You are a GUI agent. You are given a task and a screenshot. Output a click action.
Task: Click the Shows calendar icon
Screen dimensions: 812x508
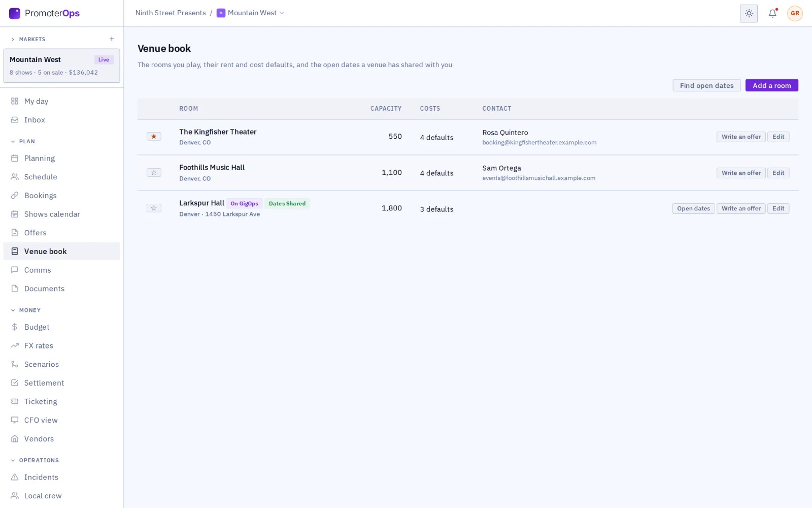[x=15, y=214]
